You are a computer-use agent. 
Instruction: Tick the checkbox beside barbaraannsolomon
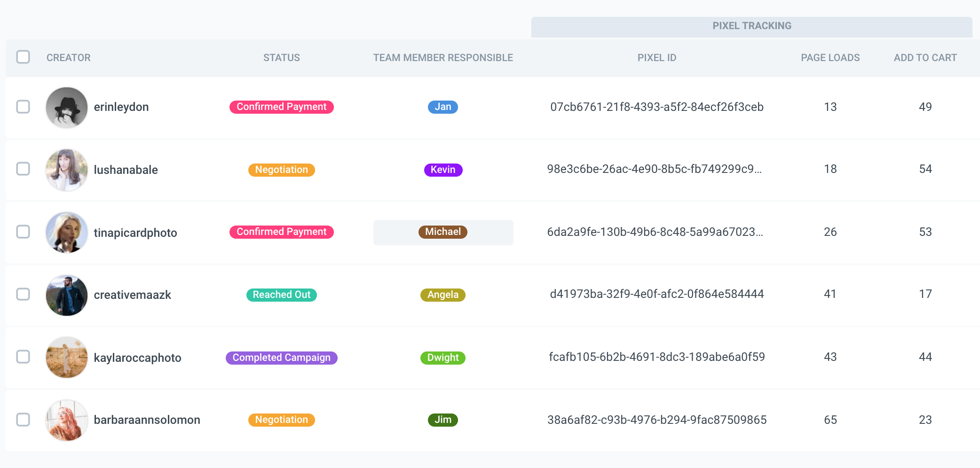point(23,420)
